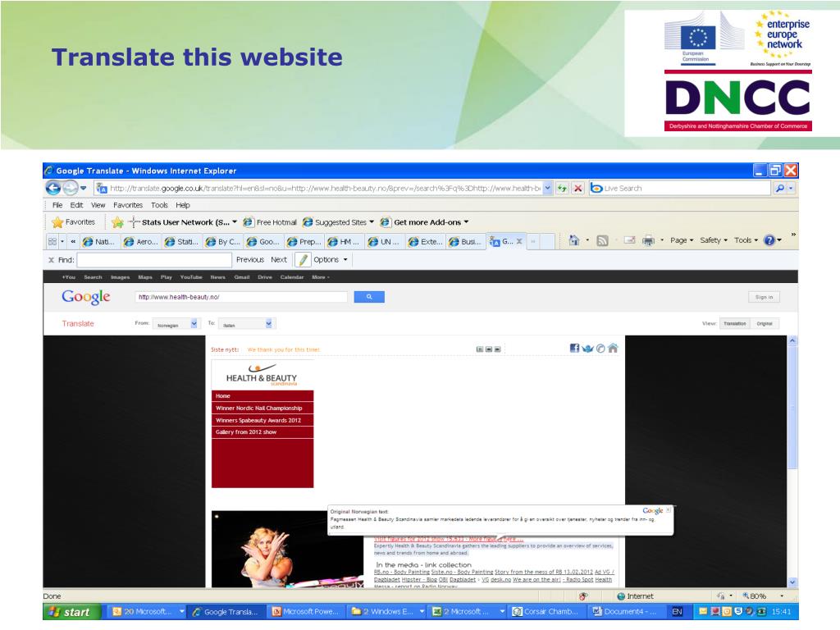The image size is (840, 630).
Task: Close the Find bar with its X
Action: [52, 260]
